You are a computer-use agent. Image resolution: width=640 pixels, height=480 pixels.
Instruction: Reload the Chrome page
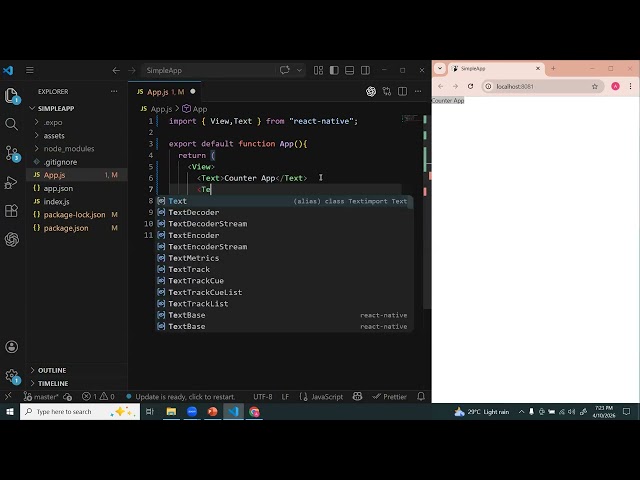pos(471,87)
